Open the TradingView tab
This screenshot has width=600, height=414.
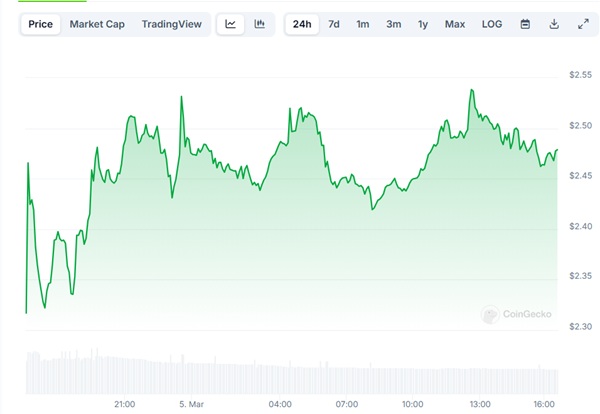pyautogui.click(x=171, y=24)
